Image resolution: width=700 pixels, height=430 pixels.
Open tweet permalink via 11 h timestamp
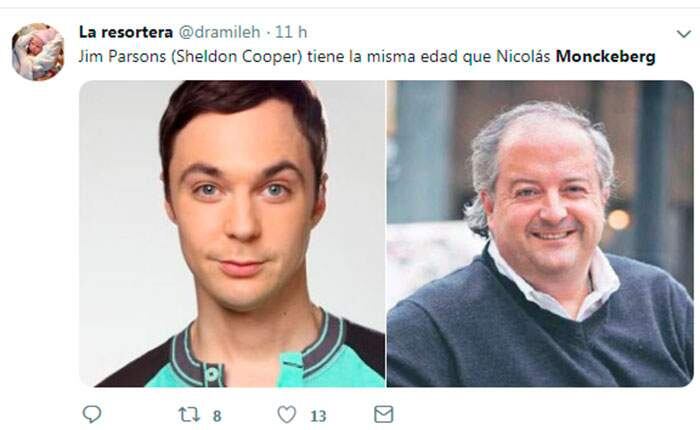point(291,32)
